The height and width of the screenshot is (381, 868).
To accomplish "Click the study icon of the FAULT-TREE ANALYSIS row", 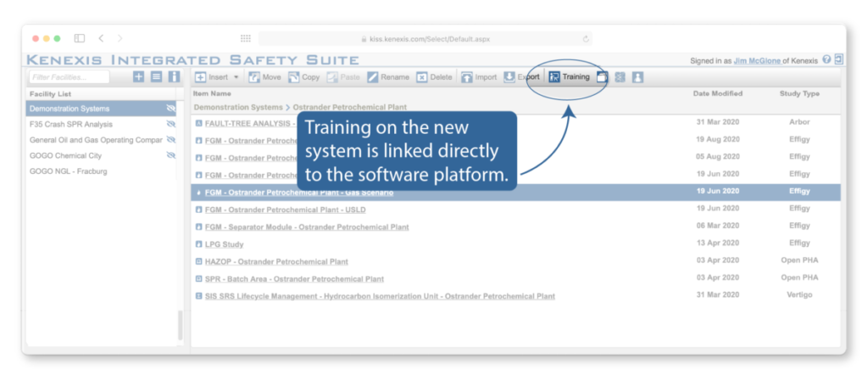I will click(198, 123).
